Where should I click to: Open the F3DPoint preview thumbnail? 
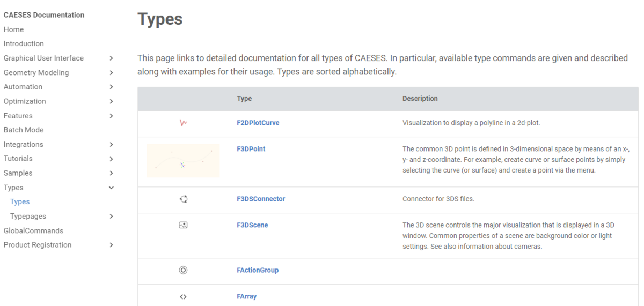coord(183,160)
